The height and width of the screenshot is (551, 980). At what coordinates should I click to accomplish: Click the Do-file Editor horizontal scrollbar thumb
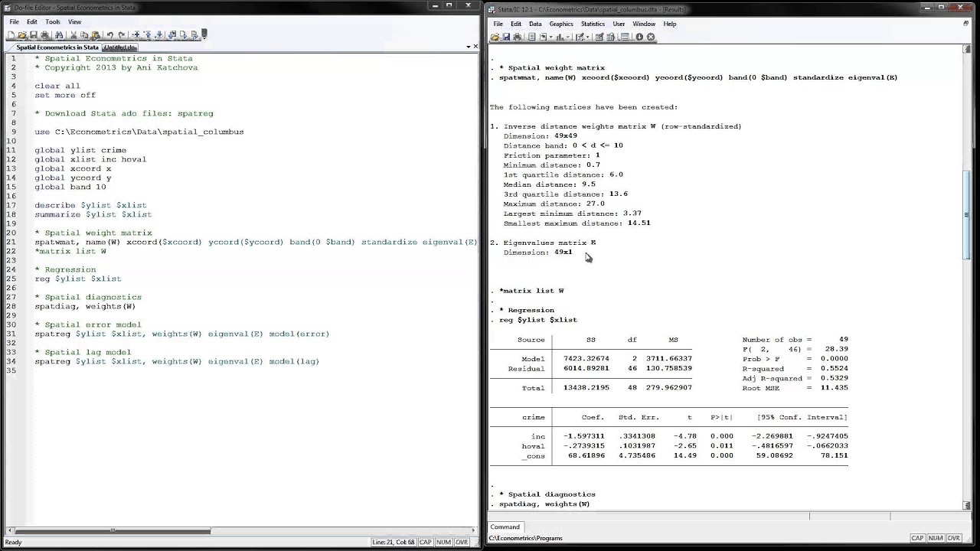click(113, 531)
